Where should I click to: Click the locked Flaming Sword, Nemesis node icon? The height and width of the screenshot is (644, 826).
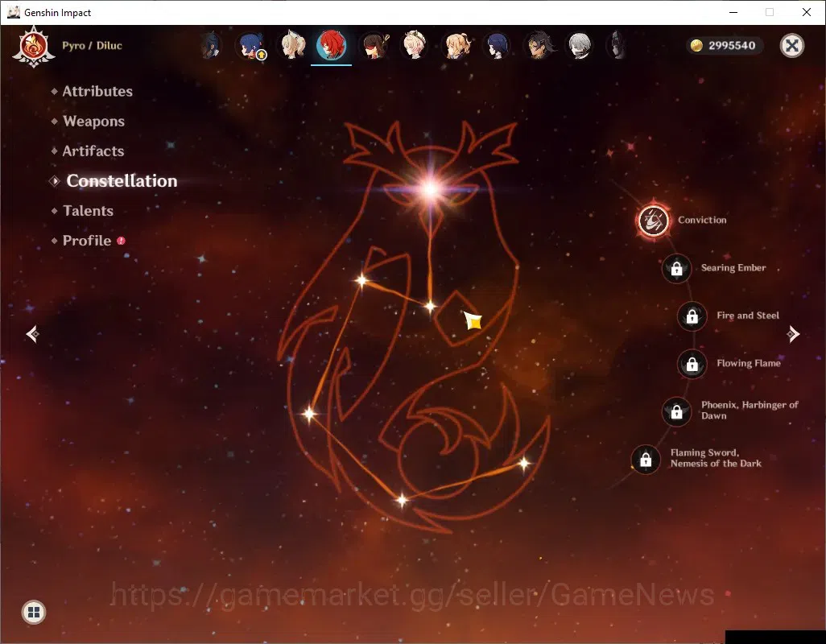pyautogui.click(x=646, y=460)
